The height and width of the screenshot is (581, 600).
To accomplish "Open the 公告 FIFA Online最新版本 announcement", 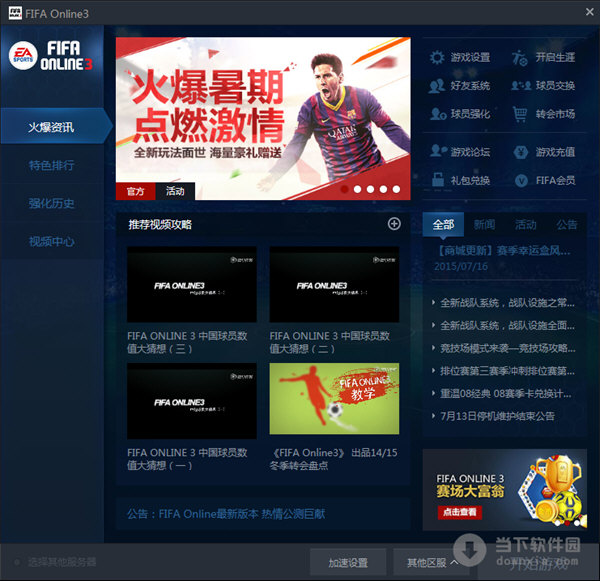I will point(226,514).
